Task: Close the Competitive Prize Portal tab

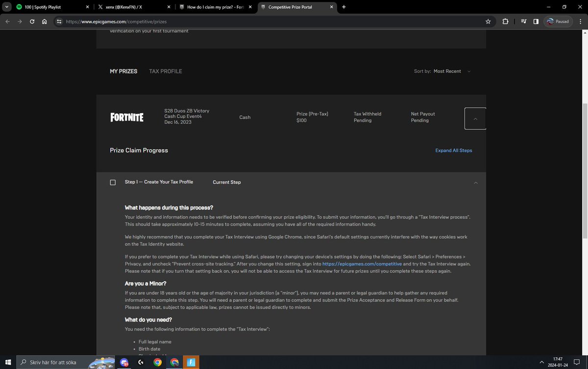Action: click(331, 7)
